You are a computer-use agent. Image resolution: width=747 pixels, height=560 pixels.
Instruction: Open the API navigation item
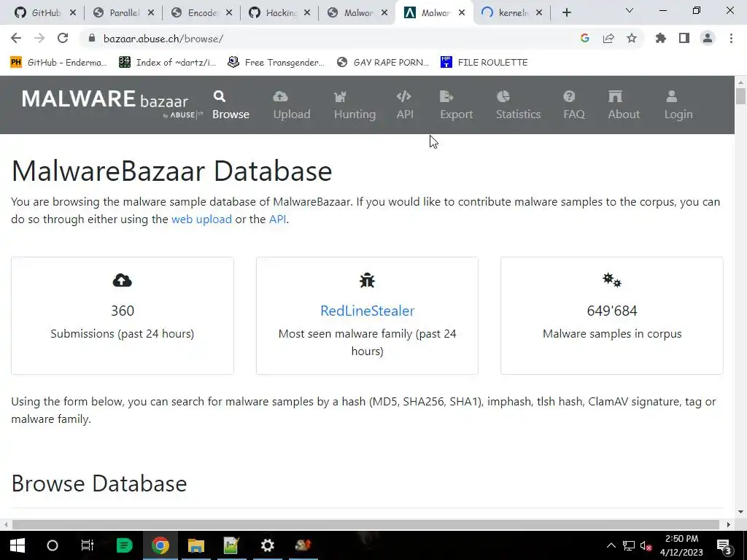click(x=404, y=105)
